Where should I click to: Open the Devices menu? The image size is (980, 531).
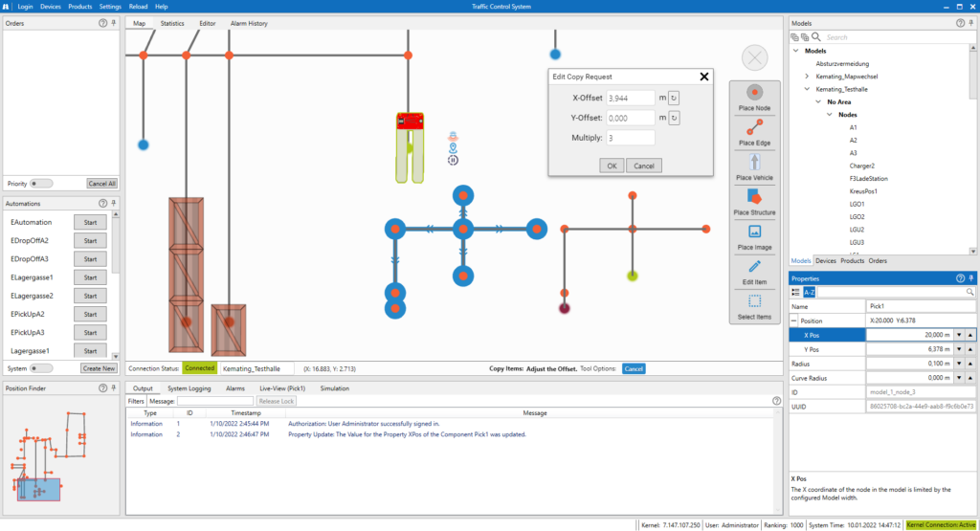pos(51,7)
